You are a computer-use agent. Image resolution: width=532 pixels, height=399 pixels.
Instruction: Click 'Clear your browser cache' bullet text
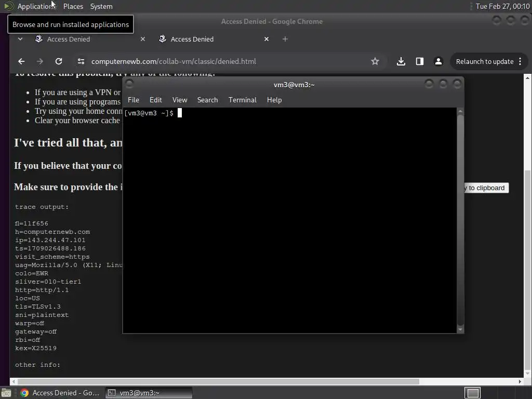click(x=77, y=121)
